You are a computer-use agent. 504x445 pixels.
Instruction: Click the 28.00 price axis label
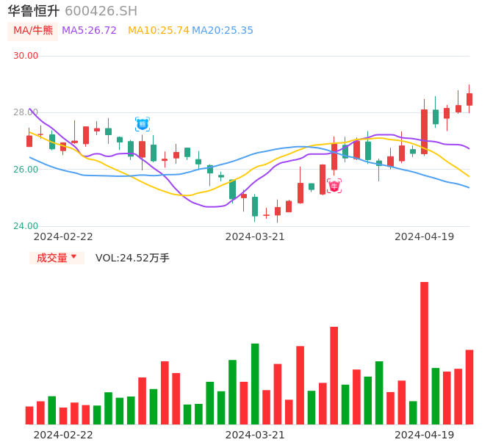click(26, 112)
